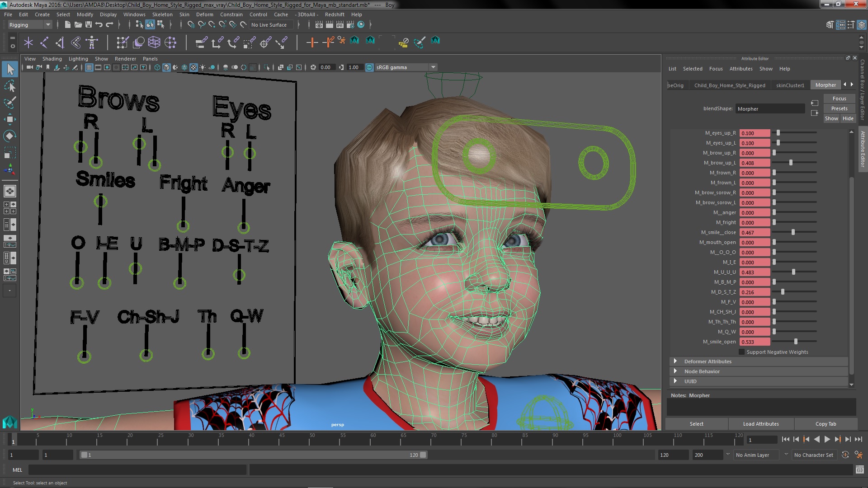868x488 pixels.
Task: Select the Move tool in toolbox
Action: click(x=9, y=120)
